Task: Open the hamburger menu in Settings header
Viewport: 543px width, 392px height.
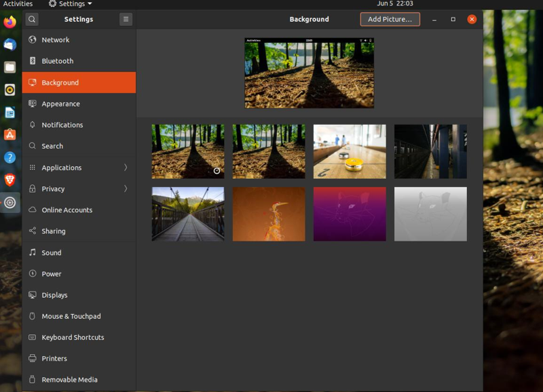Action: 126,19
